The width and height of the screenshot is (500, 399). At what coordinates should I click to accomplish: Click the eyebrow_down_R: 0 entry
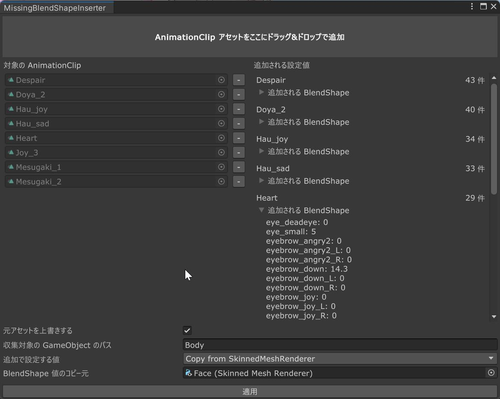click(306, 288)
